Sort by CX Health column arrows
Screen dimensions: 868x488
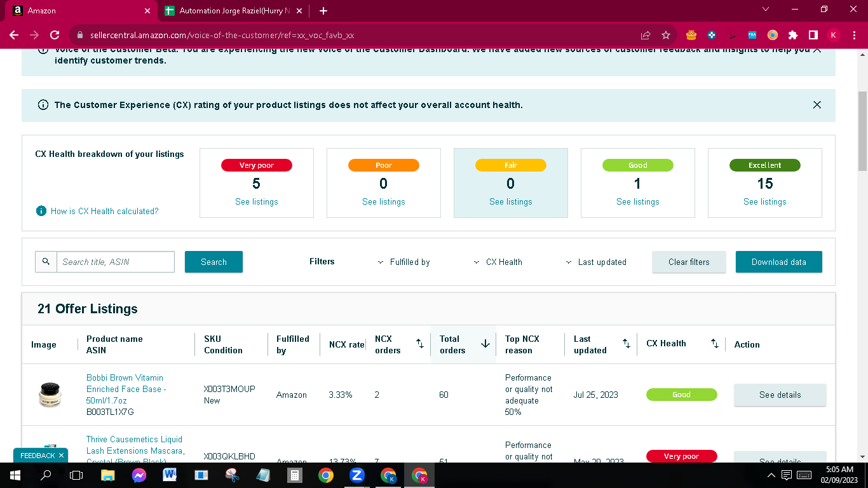[x=715, y=344]
